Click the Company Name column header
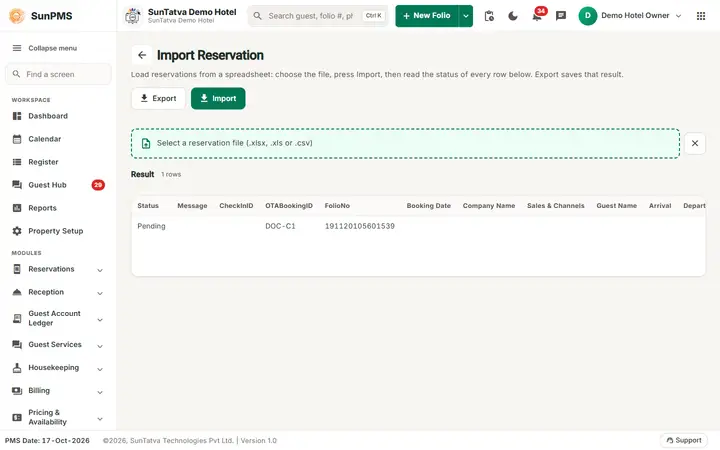Screen dimensions: 720x450 [x=489, y=206]
